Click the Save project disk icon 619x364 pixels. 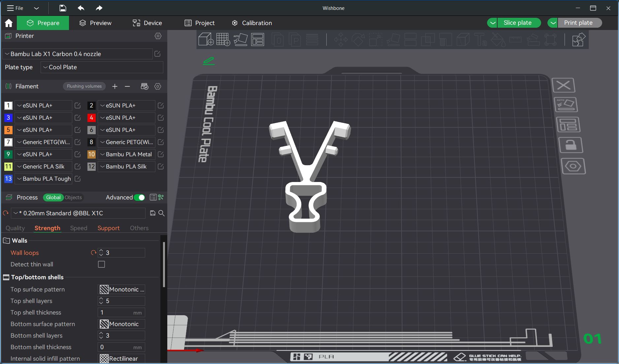(63, 8)
